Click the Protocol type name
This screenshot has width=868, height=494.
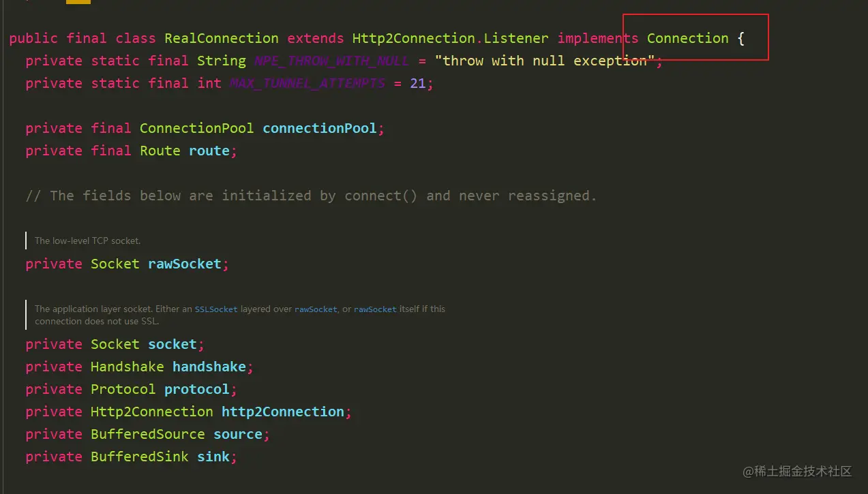click(x=123, y=389)
